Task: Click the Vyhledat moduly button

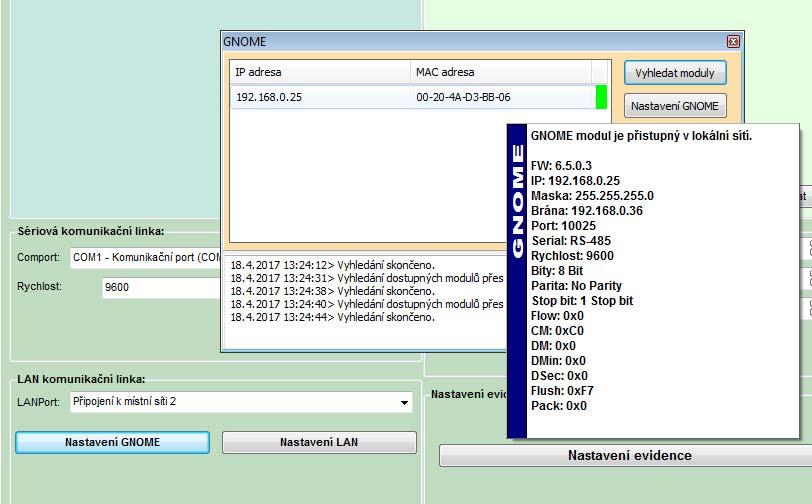Action: click(675, 73)
